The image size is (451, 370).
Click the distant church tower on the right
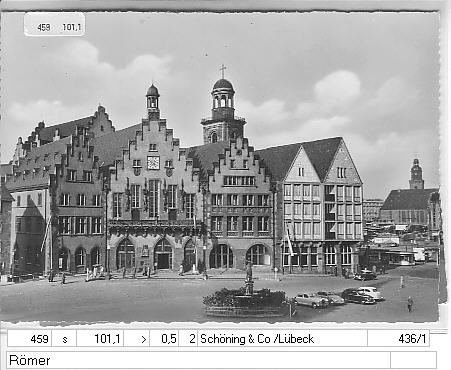coord(416,174)
